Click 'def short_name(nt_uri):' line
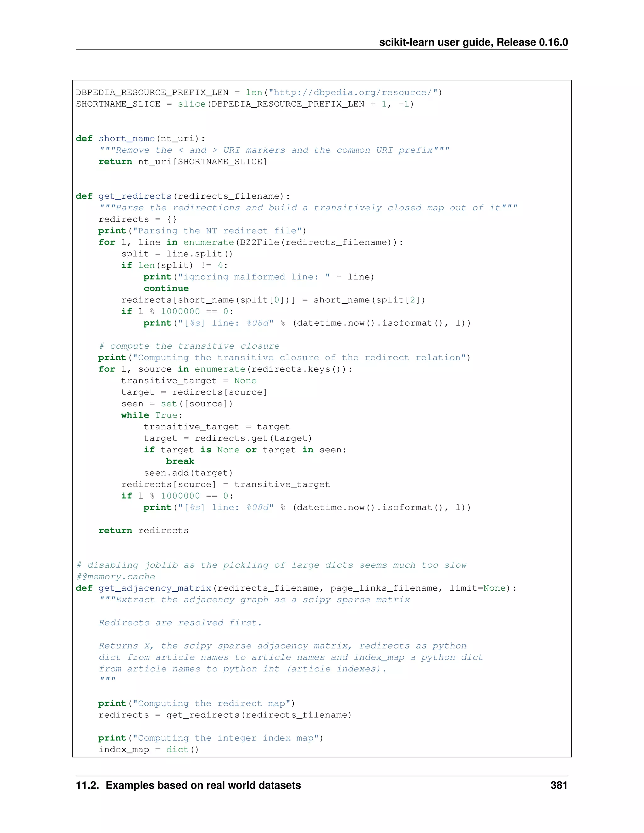The image size is (644, 833). (x=140, y=139)
